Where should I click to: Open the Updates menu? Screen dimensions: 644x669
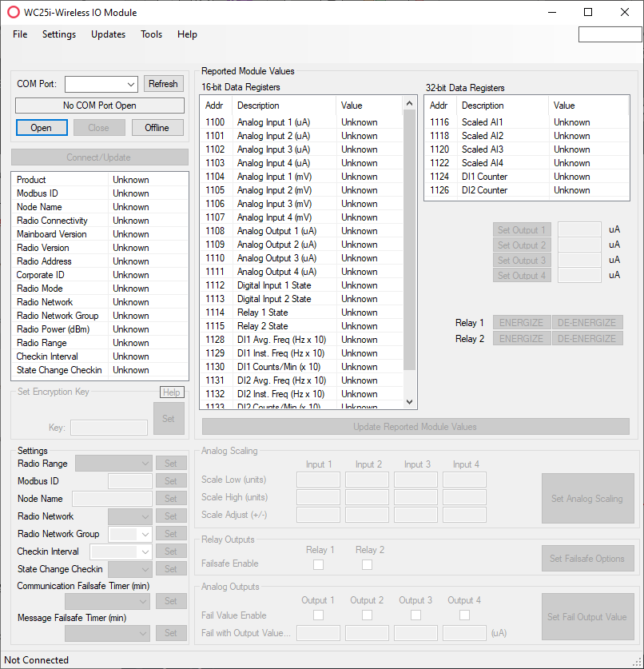pos(108,34)
